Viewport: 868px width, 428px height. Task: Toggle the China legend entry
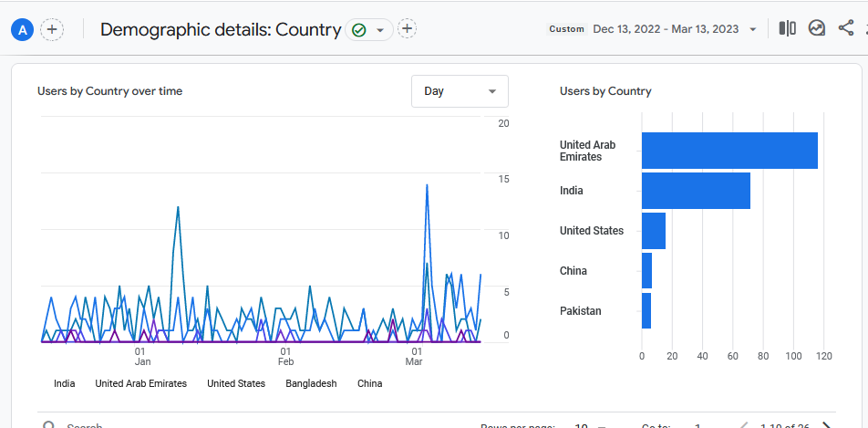tap(370, 383)
